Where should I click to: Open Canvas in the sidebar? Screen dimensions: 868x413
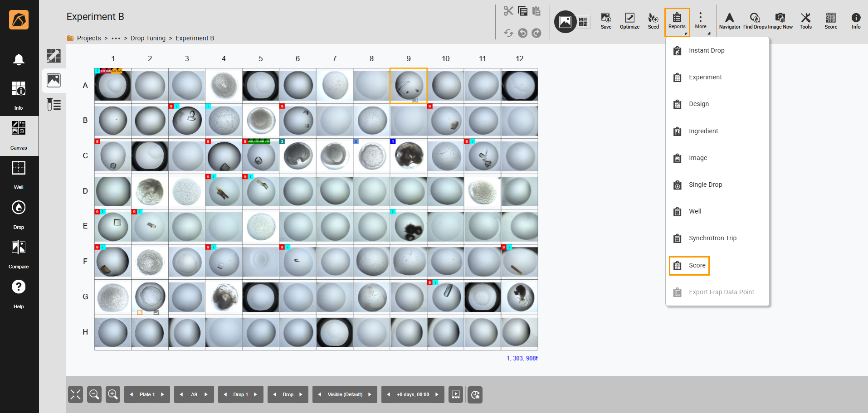[19, 136]
